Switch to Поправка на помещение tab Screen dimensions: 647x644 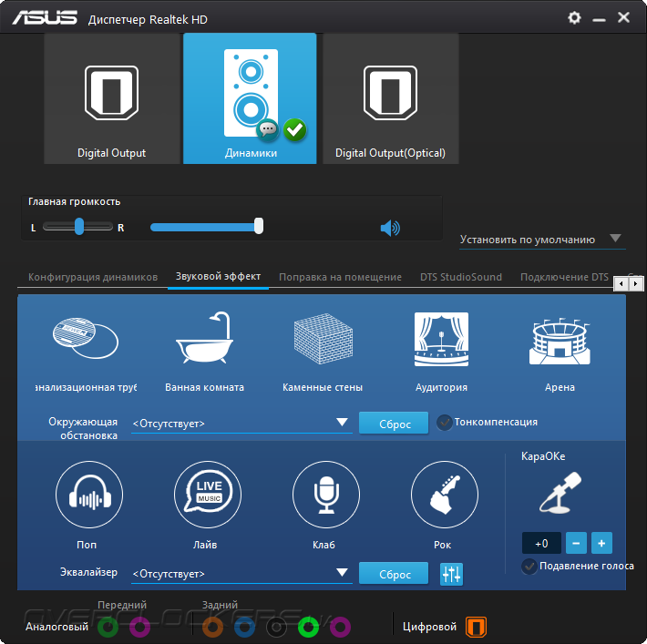[x=340, y=277]
